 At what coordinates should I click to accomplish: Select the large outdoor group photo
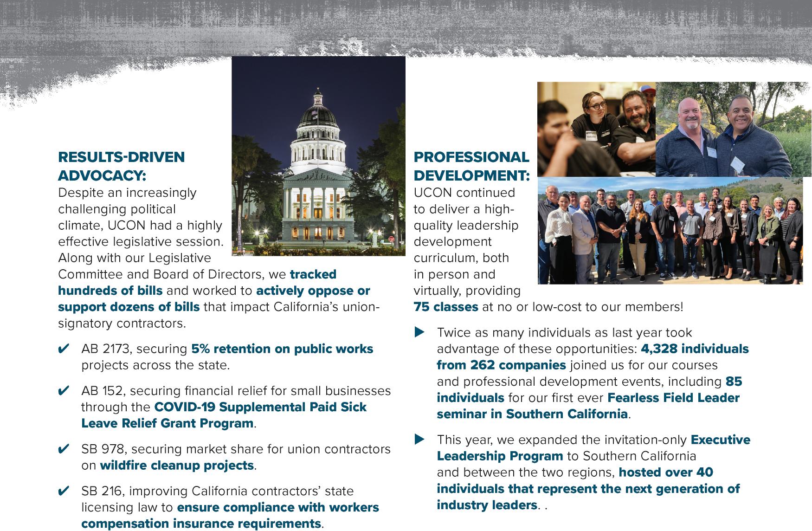coord(670,230)
